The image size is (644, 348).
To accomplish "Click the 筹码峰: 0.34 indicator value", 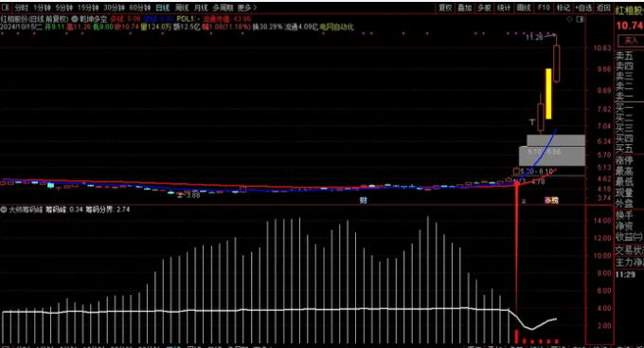I will point(64,210).
